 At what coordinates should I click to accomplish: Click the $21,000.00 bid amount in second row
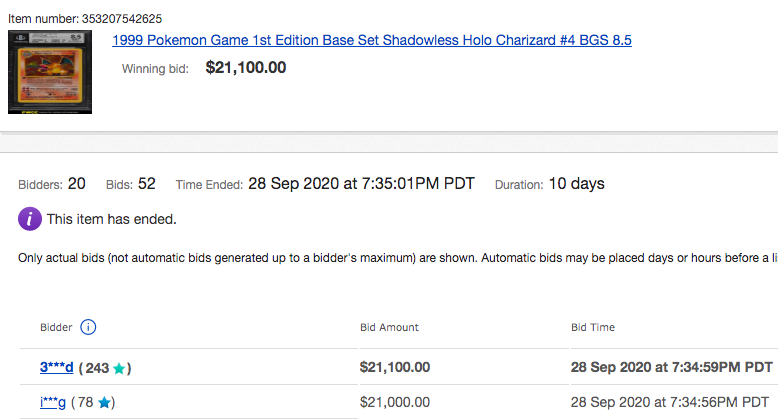pos(395,402)
